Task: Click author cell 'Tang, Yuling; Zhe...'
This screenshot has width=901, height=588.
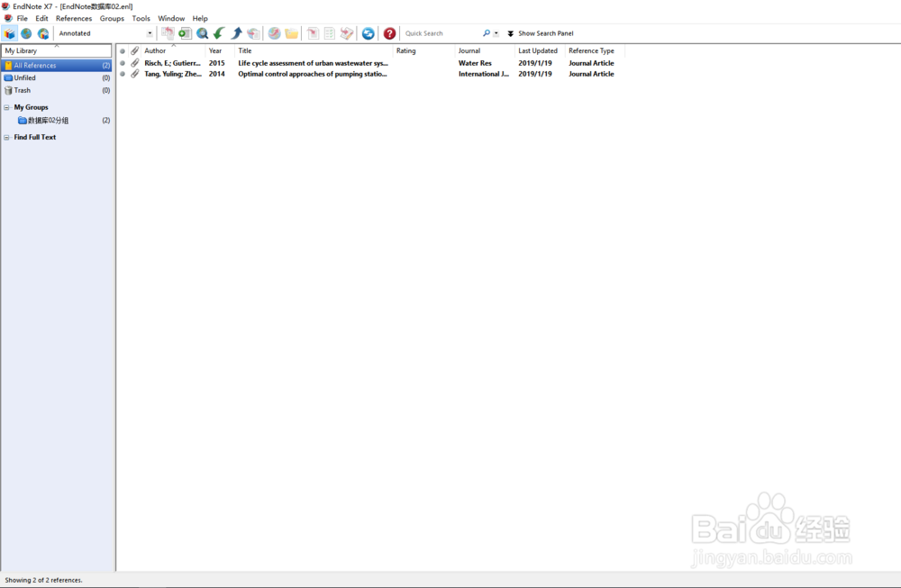Action: click(x=173, y=74)
